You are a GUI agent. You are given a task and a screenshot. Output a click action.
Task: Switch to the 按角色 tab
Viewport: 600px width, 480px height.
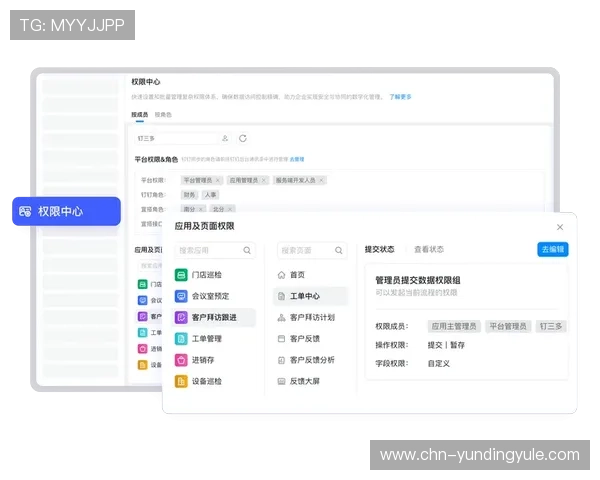click(x=163, y=114)
